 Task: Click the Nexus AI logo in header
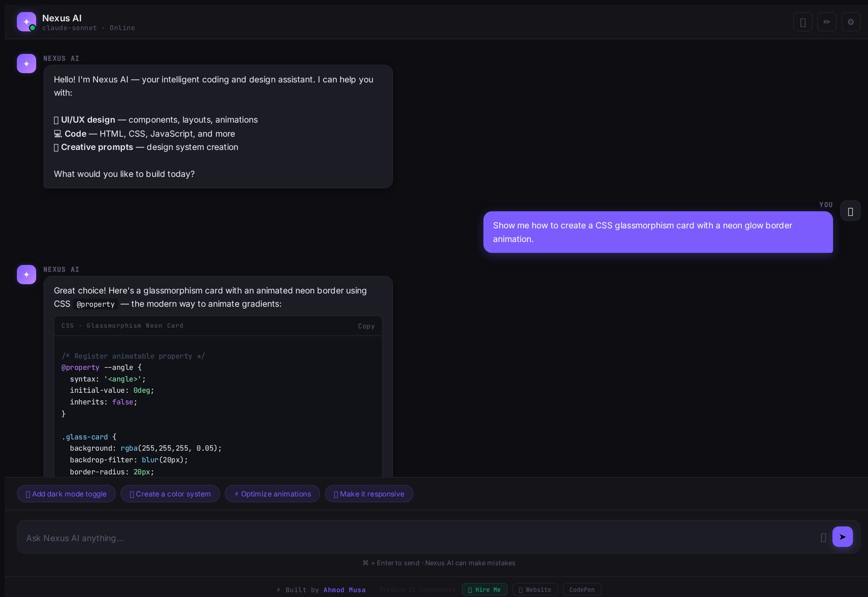click(27, 22)
